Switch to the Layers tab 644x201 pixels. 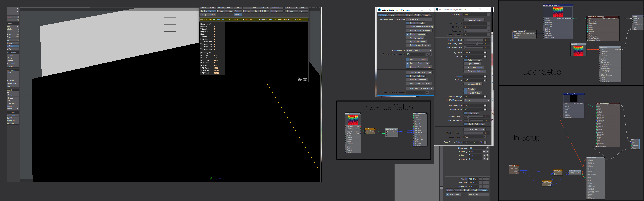point(391,15)
